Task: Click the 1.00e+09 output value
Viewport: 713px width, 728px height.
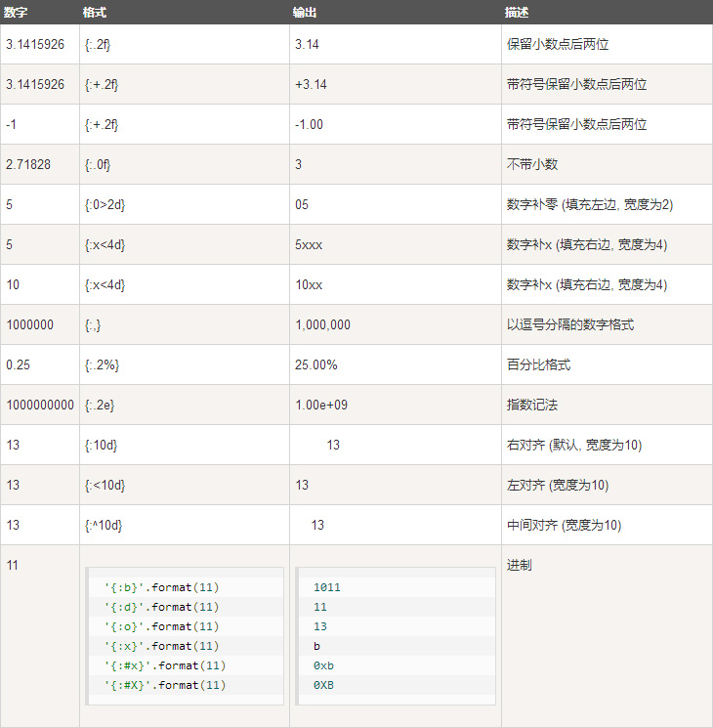Action: point(321,405)
